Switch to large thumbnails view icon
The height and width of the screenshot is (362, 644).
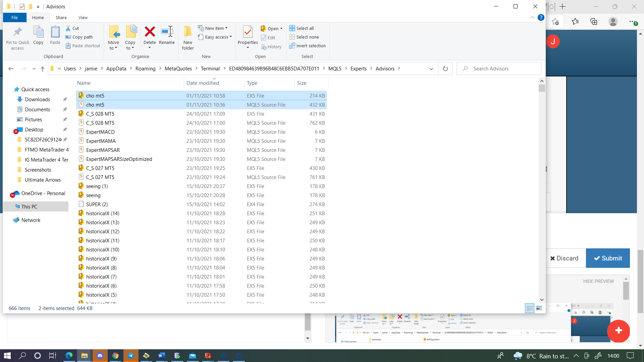(539, 308)
